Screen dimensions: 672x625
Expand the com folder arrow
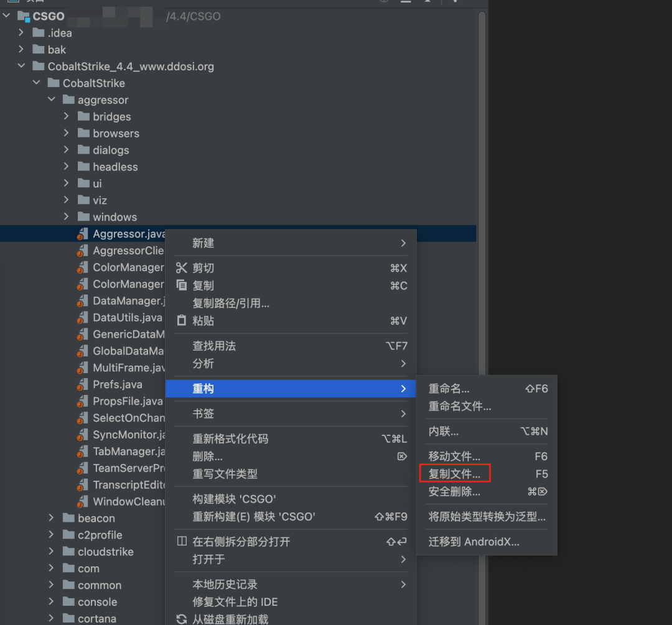(51, 568)
